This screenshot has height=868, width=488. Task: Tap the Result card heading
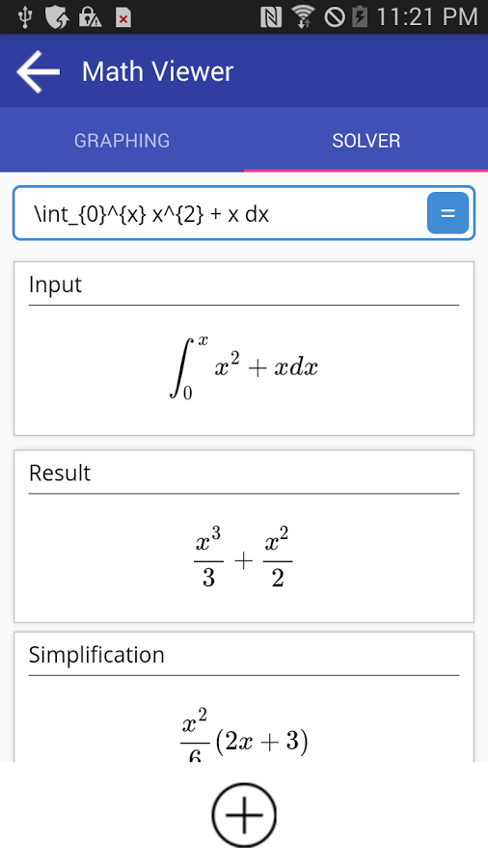pyautogui.click(x=60, y=474)
